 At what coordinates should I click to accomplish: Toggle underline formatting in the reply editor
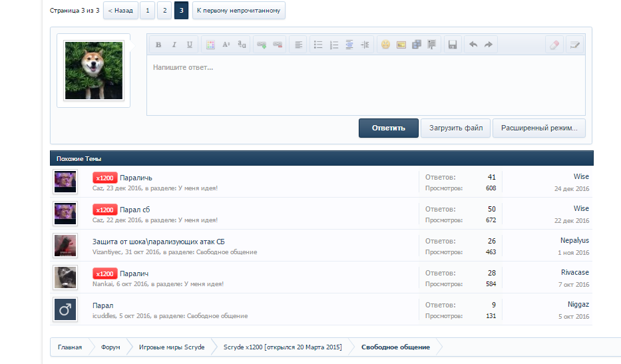click(x=190, y=45)
